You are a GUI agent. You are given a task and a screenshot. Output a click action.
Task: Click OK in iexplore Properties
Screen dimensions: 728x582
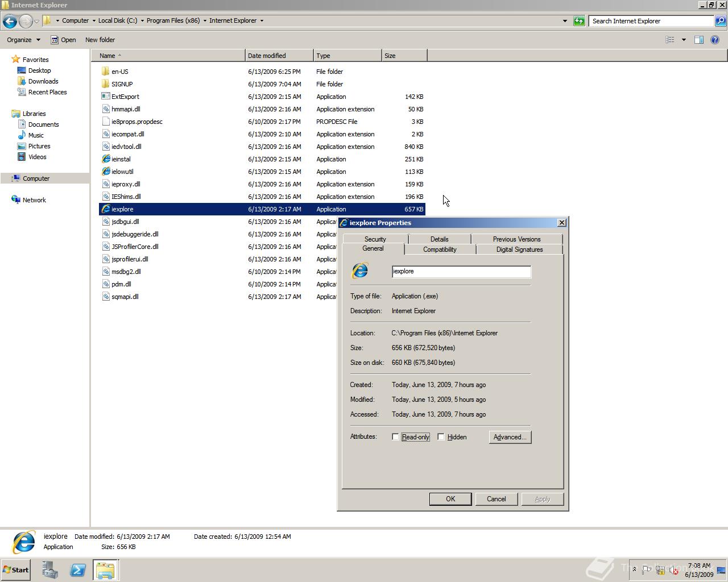450,499
